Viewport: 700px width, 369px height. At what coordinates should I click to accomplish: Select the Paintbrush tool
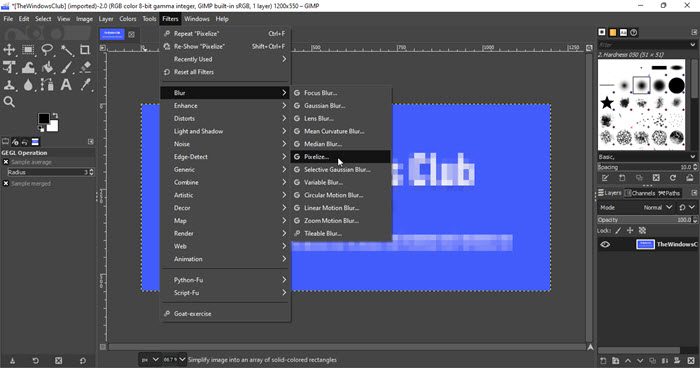pyautogui.click(x=67, y=67)
